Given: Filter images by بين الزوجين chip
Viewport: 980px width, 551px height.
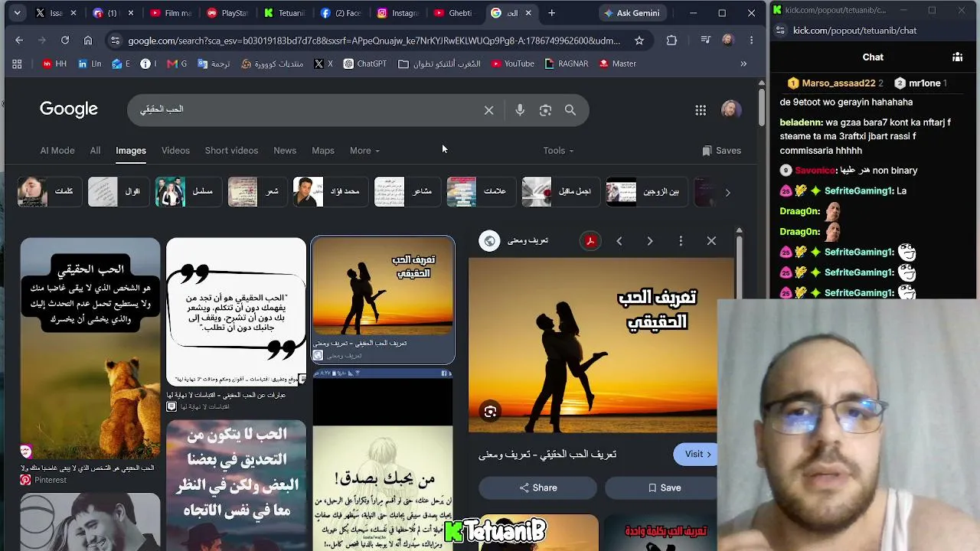Looking at the screenshot, I should (647, 191).
